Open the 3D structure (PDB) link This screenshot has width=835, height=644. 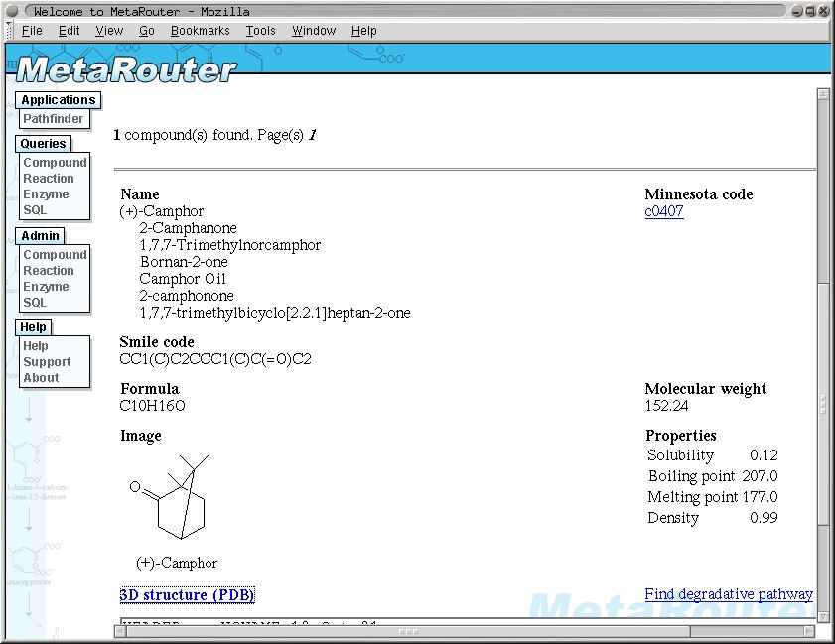tap(188, 594)
